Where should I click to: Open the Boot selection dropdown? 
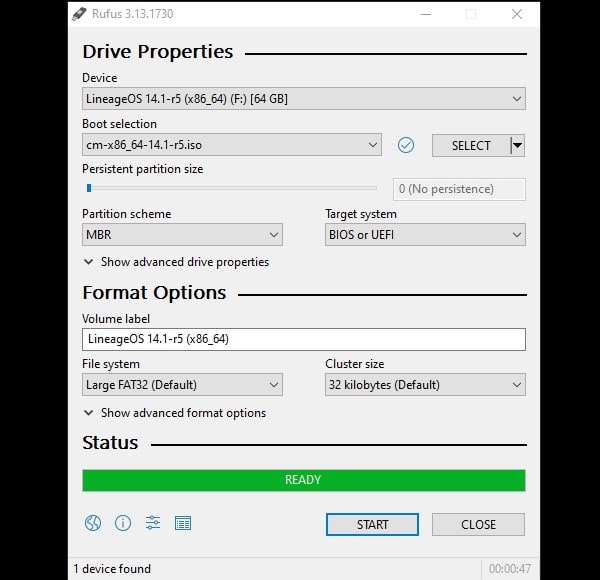tap(232, 145)
